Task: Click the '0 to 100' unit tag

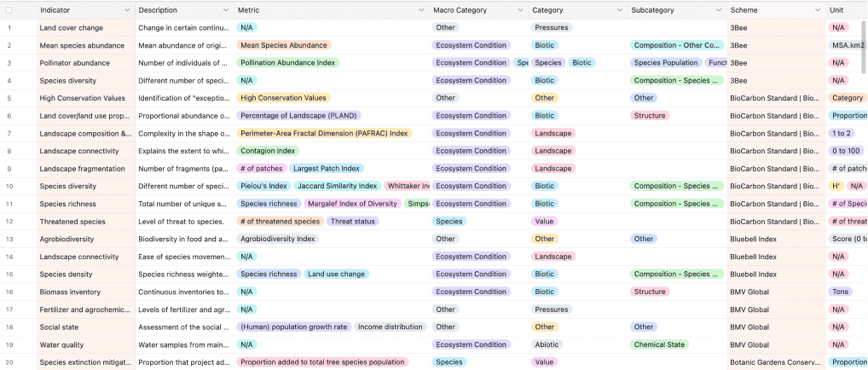Action: [846, 151]
